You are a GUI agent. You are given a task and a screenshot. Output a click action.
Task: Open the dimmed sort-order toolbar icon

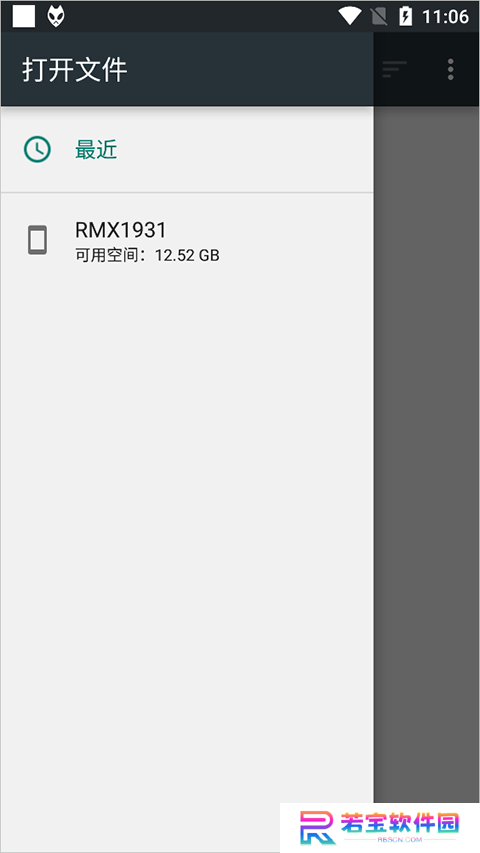(394, 70)
